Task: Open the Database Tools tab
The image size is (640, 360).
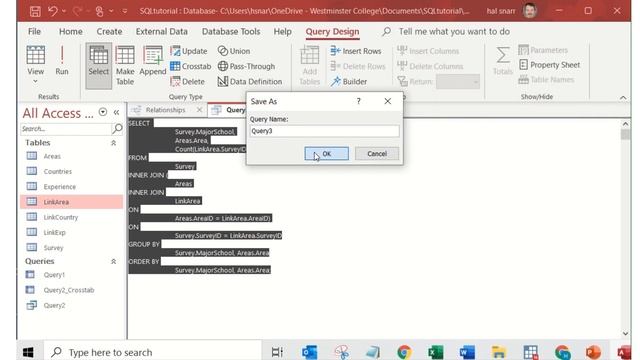Action: point(231,31)
